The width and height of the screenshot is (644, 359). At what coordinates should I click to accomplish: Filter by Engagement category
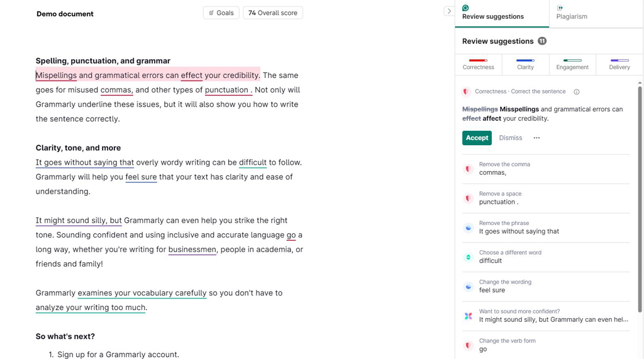(x=572, y=65)
